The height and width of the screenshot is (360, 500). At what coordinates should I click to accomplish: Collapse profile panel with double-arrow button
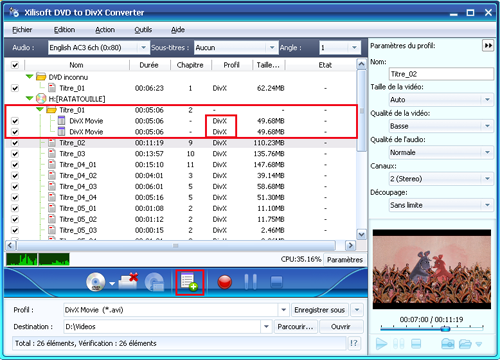[488, 46]
